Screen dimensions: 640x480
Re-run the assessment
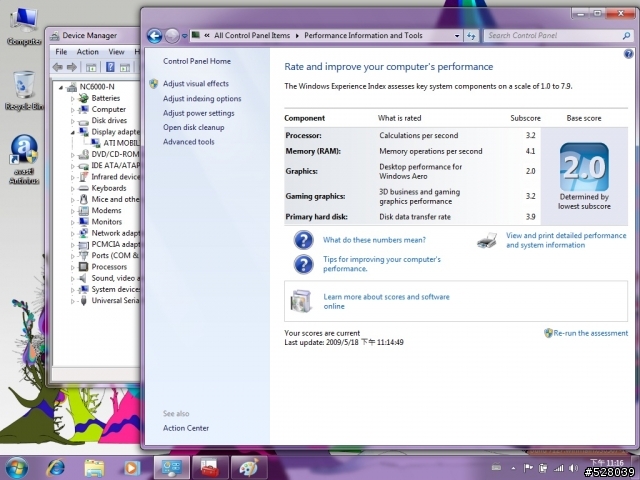(x=591, y=333)
